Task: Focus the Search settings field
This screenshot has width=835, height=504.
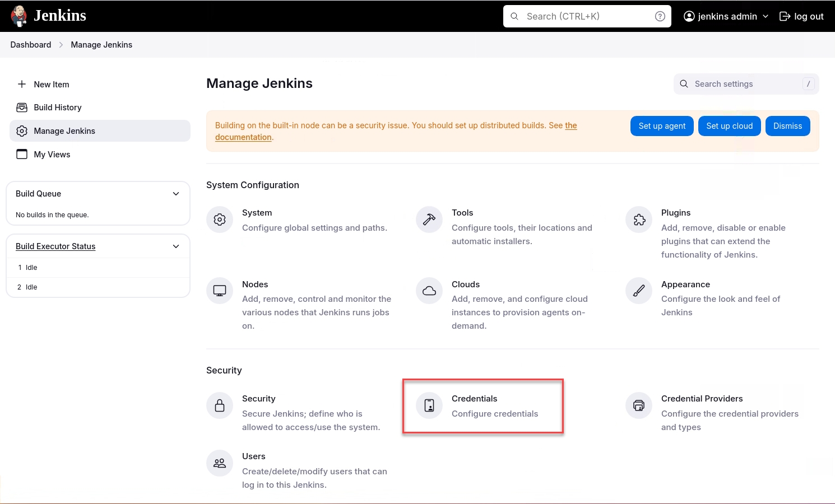Action: 745,84
